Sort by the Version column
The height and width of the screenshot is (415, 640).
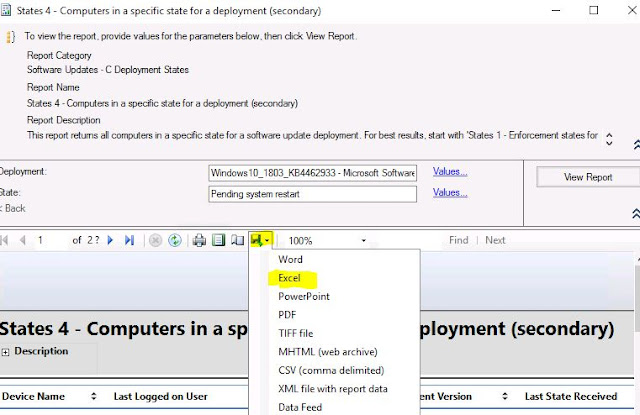pos(505,396)
